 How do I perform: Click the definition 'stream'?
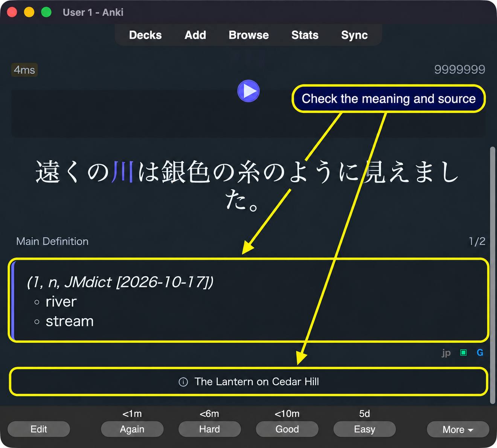point(70,321)
